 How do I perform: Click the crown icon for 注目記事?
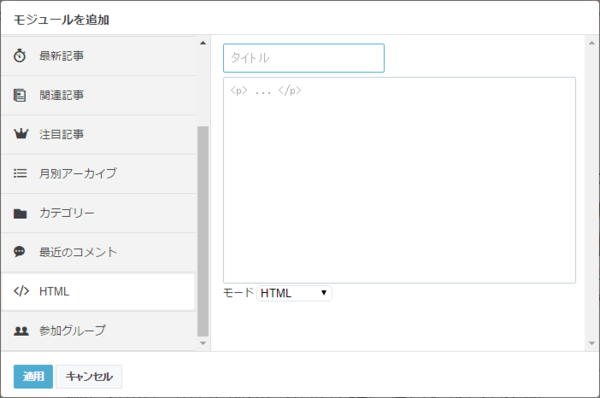[21, 134]
